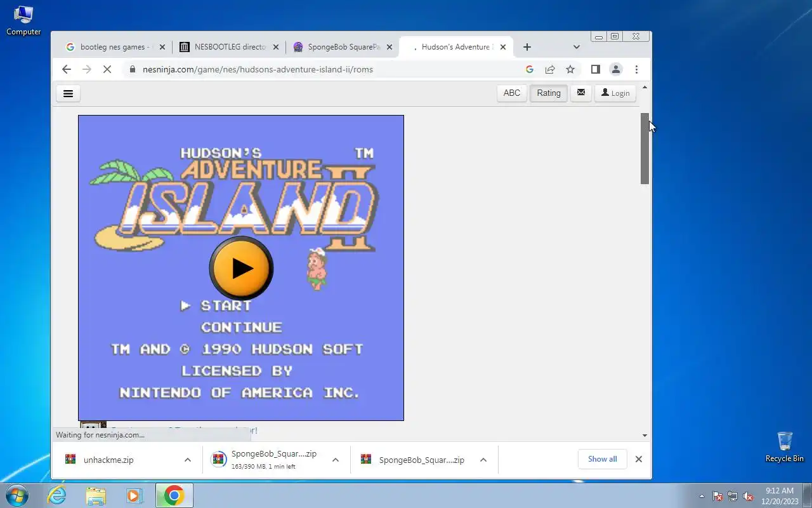Screen dimensions: 812x508
Task: Select the Rating sort button
Action: coord(549,93)
